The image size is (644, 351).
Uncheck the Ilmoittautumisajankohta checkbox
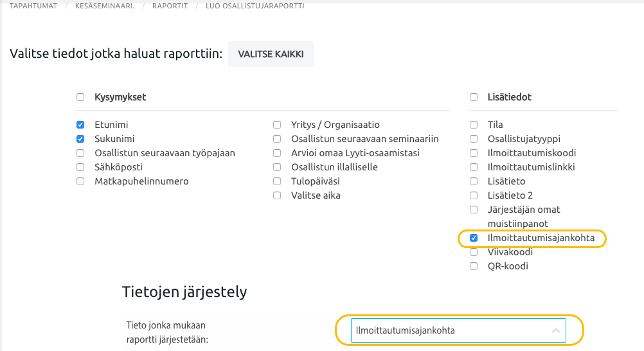click(x=474, y=238)
